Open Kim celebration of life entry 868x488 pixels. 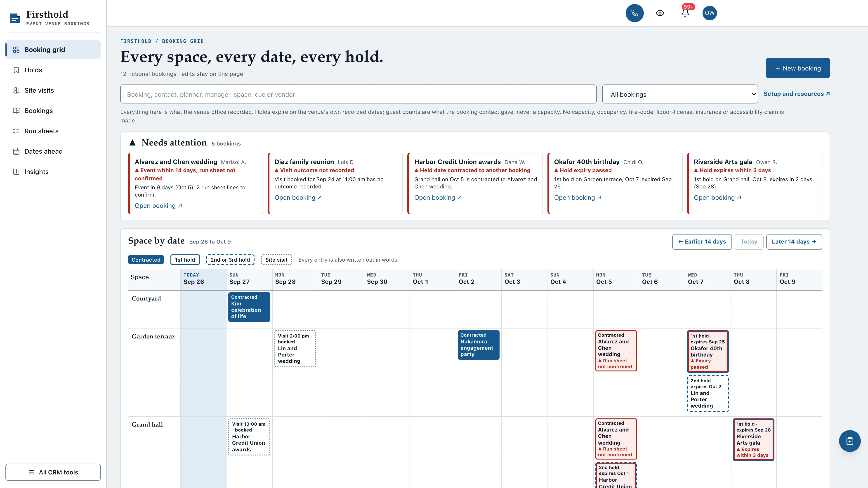point(249,307)
